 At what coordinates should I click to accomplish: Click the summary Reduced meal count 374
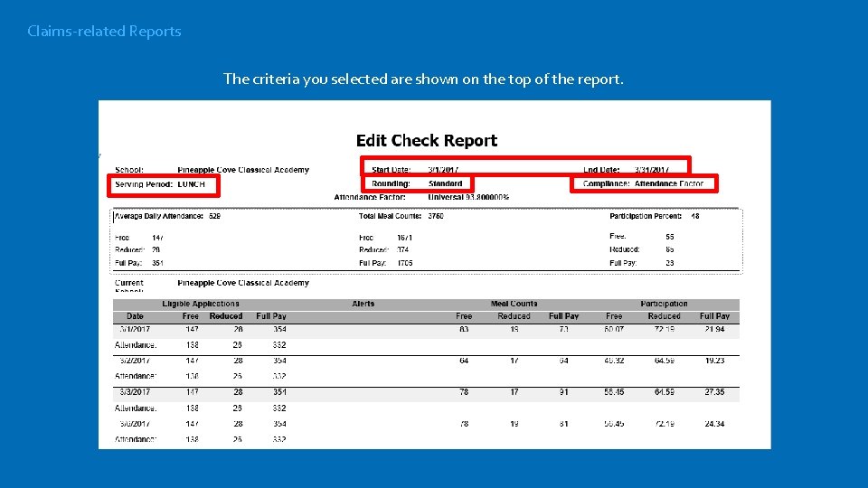tap(403, 250)
